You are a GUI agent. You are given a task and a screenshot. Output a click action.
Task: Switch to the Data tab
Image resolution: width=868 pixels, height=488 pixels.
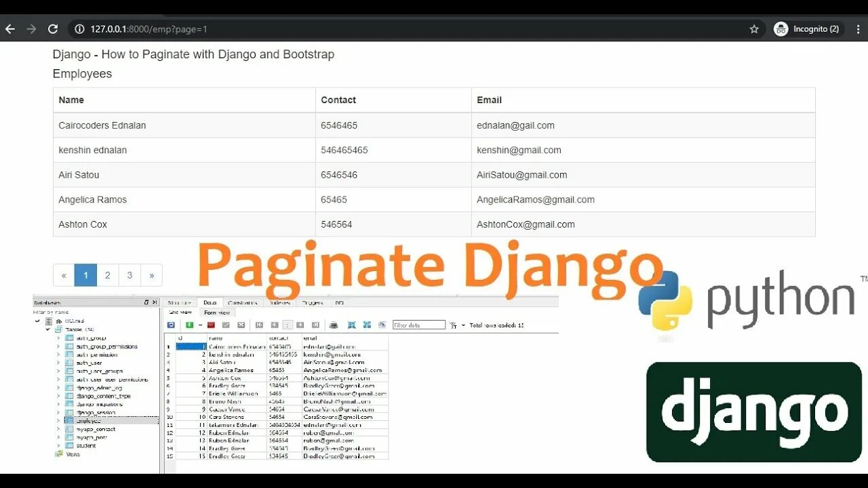pyautogui.click(x=210, y=302)
